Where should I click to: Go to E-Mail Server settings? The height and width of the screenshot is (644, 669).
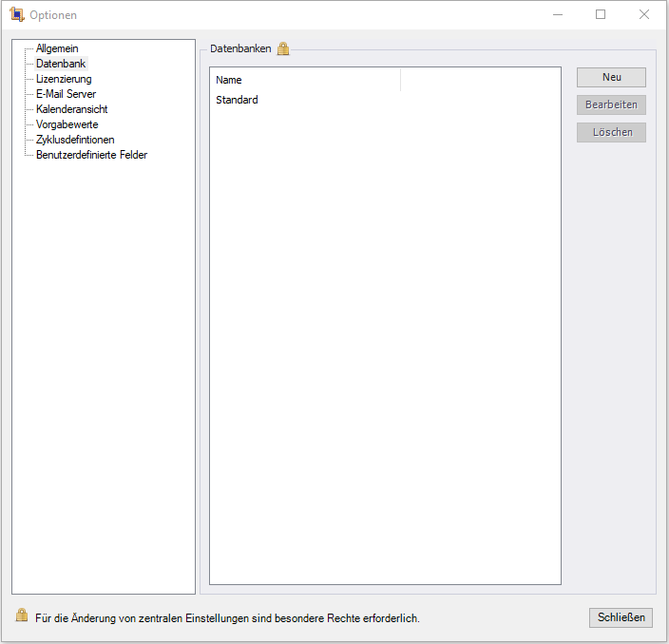pyautogui.click(x=66, y=94)
